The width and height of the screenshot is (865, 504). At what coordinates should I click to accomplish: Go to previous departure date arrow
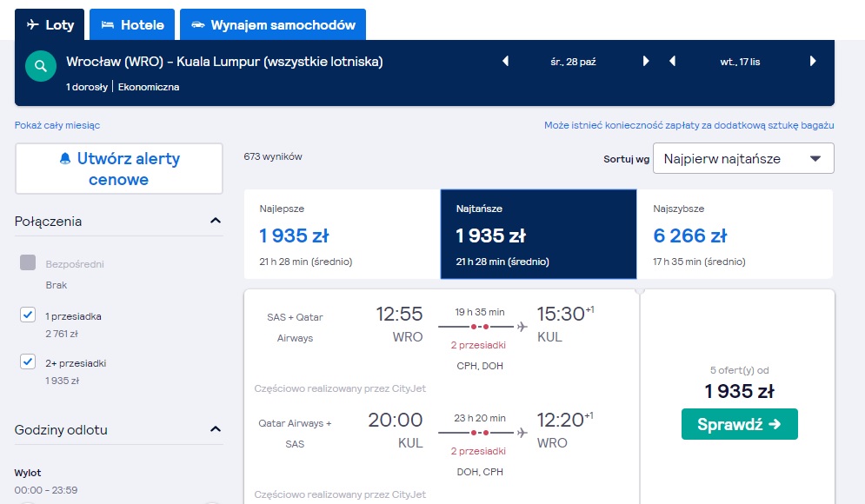(x=505, y=61)
